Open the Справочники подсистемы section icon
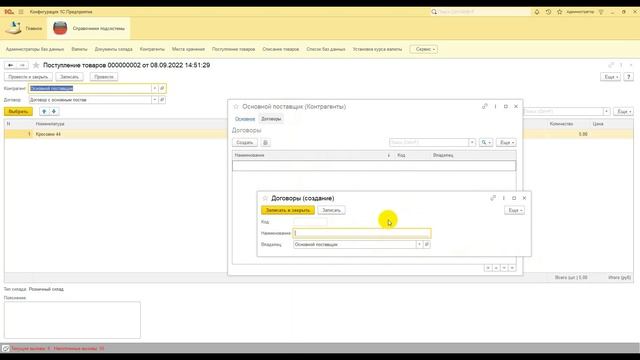 tap(60, 28)
